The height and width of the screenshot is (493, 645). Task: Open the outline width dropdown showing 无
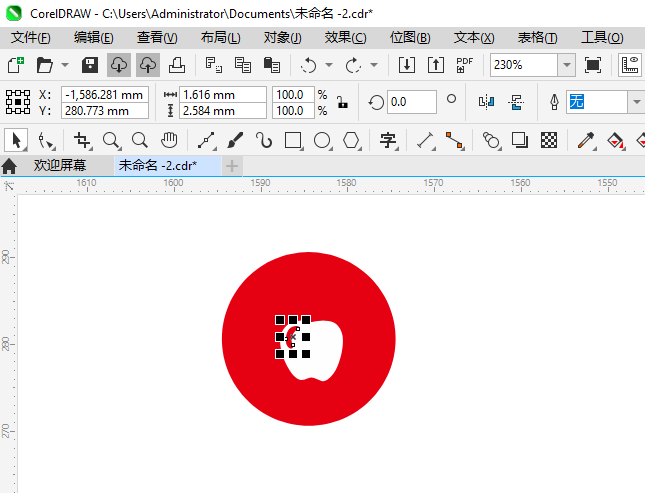[637, 102]
